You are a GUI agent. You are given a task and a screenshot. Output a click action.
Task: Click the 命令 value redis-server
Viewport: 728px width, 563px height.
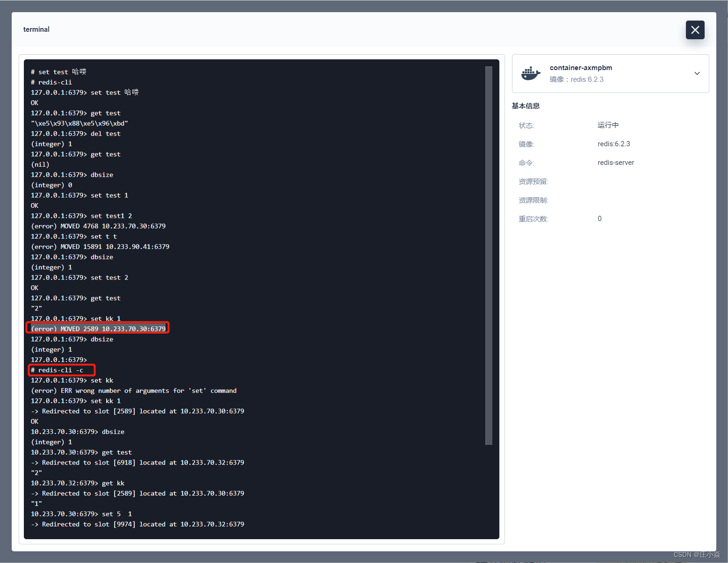616,163
